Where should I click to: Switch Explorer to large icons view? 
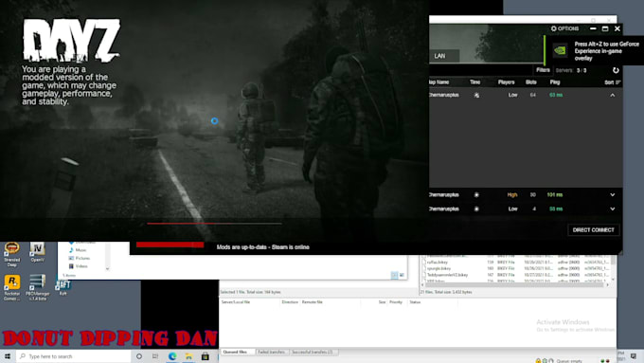click(x=402, y=275)
